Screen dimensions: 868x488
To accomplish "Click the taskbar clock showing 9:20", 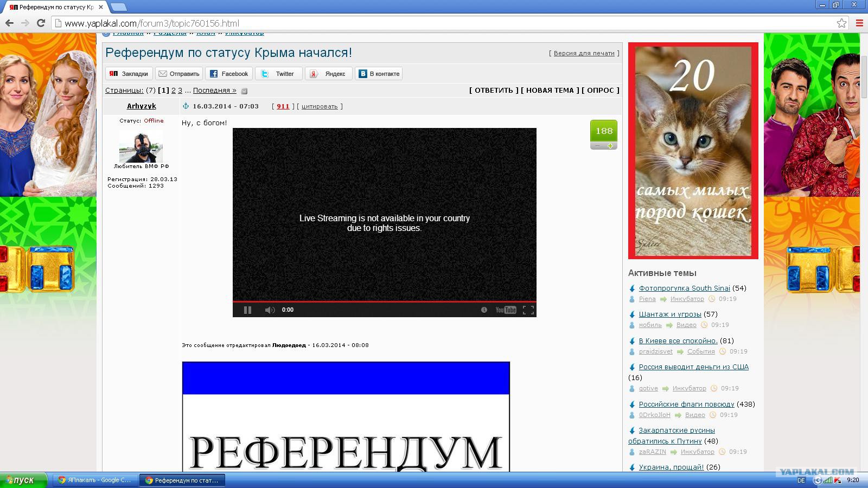I will [853, 480].
